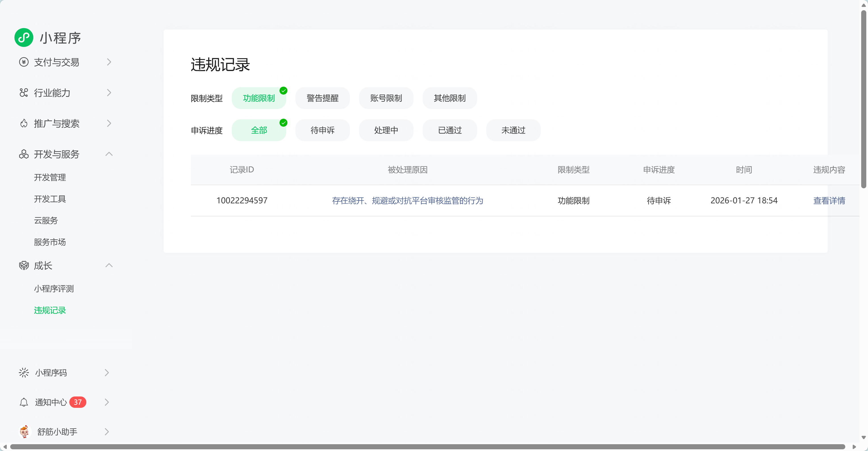Click the horizontal scrollbar at the bottom

[427, 447]
